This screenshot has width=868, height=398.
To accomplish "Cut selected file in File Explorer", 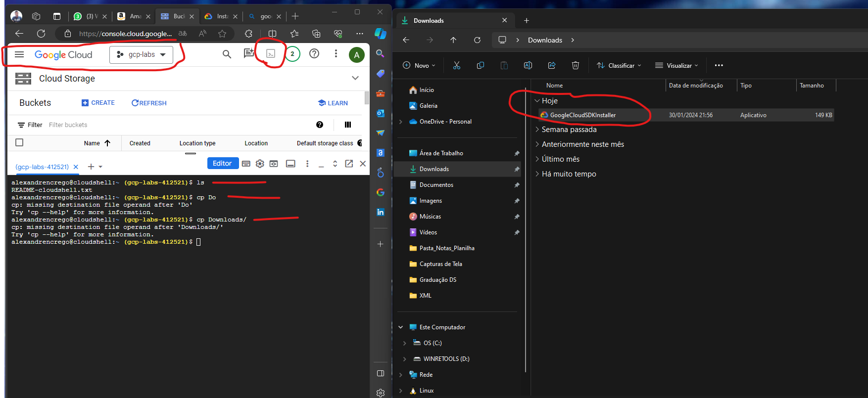I will (457, 65).
